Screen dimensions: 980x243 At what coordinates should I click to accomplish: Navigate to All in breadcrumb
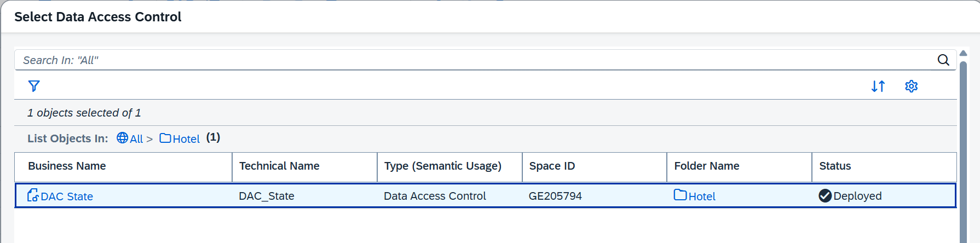[x=136, y=139]
